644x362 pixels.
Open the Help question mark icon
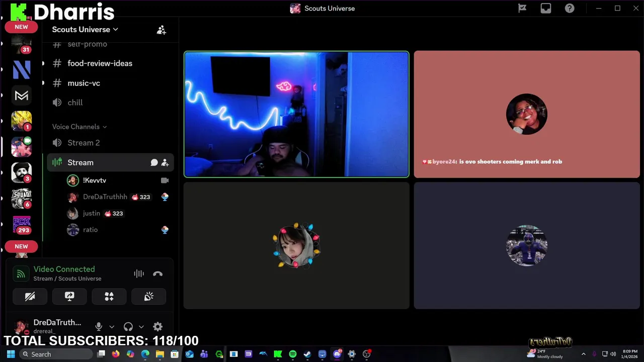(x=570, y=8)
